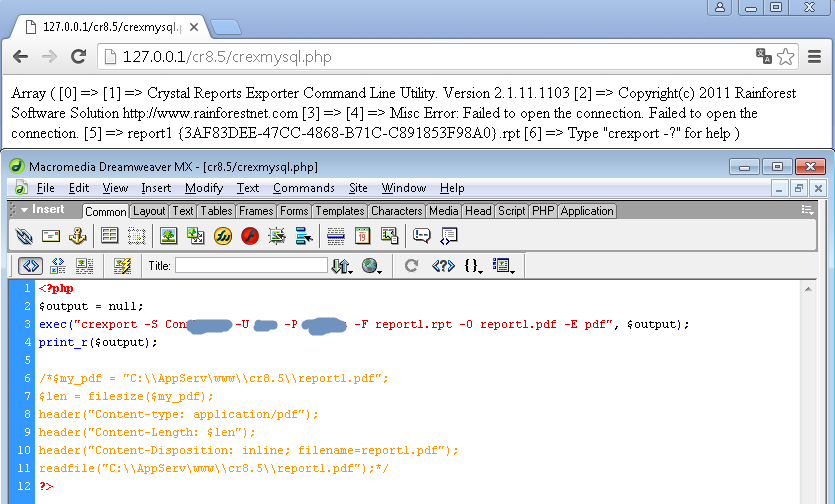This screenshot has height=504, width=835.
Task: Insert a Horizontal Rule icon
Action: click(x=335, y=235)
